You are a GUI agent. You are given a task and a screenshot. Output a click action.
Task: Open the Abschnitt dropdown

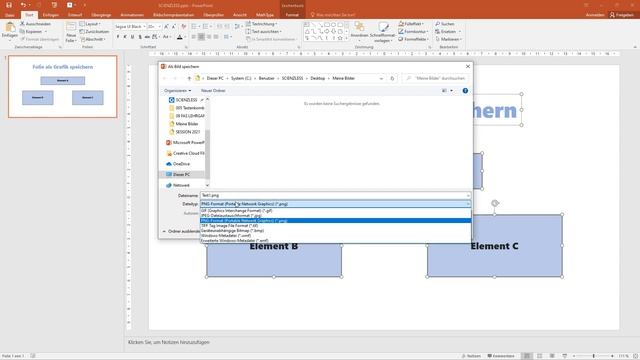93,39
